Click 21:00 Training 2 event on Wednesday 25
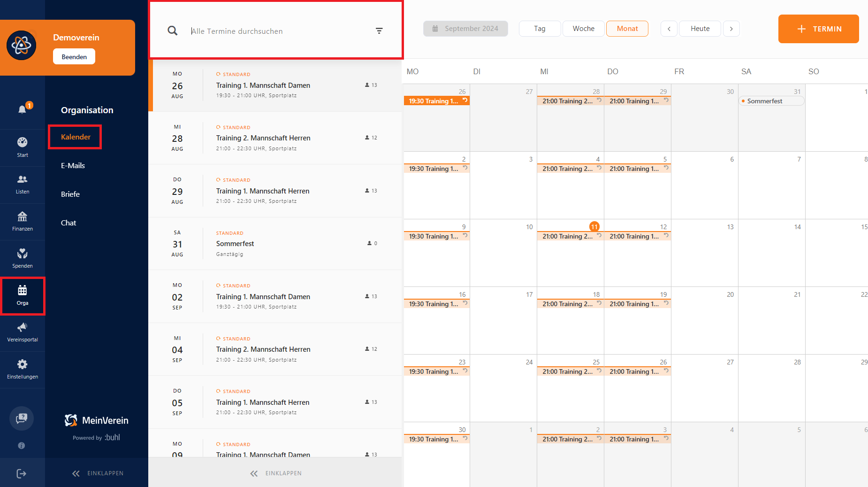This screenshot has width=868, height=487. 571,371
